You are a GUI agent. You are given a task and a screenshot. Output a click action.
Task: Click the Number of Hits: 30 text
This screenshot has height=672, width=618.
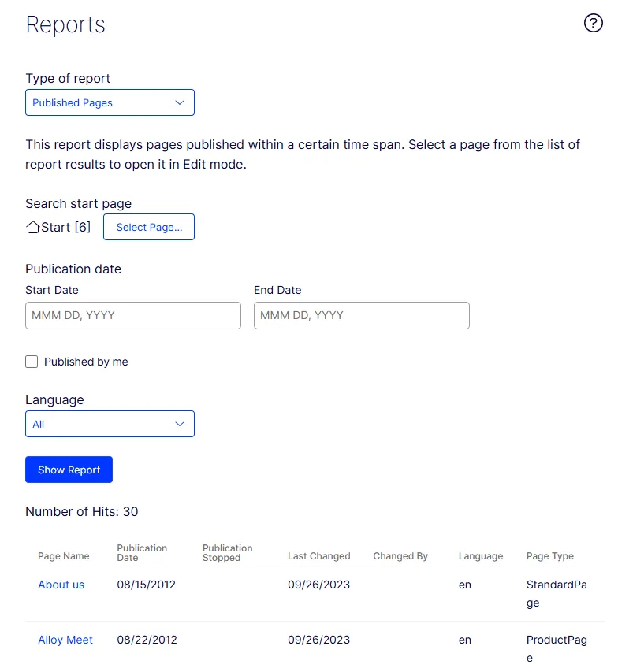[81, 511]
